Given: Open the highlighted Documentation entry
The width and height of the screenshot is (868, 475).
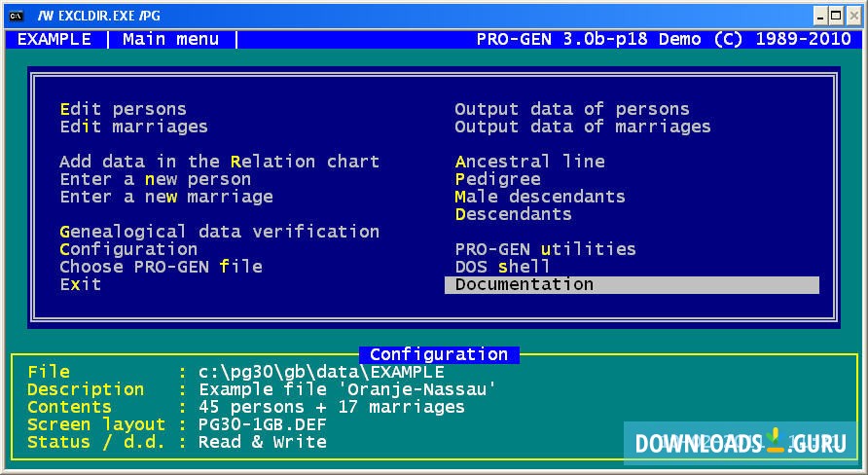Looking at the screenshot, I should click(x=632, y=285).
